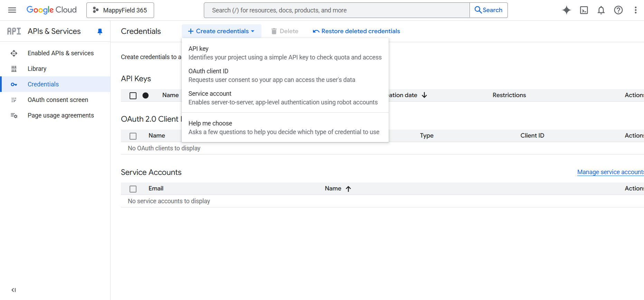
Task: Open the three-dot settings and utilities menu
Action: pyautogui.click(x=636, y=10)
